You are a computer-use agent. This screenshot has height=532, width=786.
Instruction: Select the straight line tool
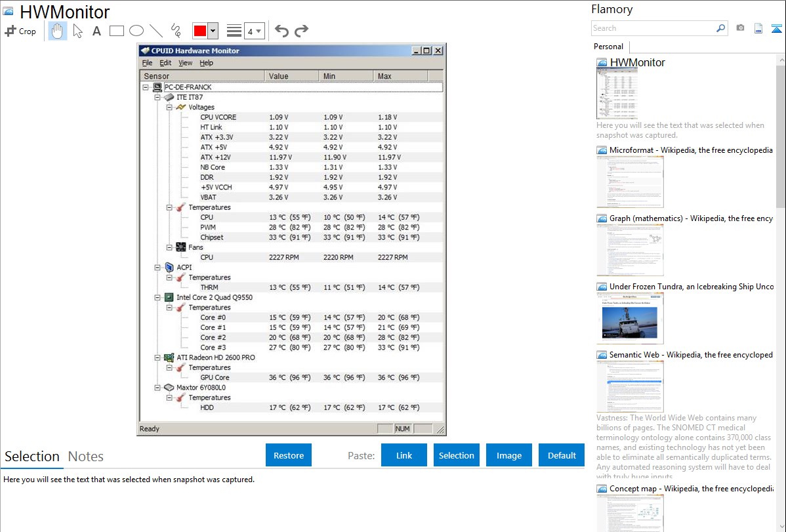coord(156,31)
